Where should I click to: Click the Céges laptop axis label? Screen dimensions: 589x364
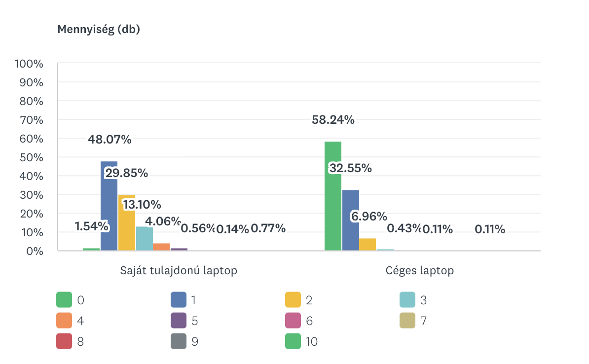pos(420,271)
